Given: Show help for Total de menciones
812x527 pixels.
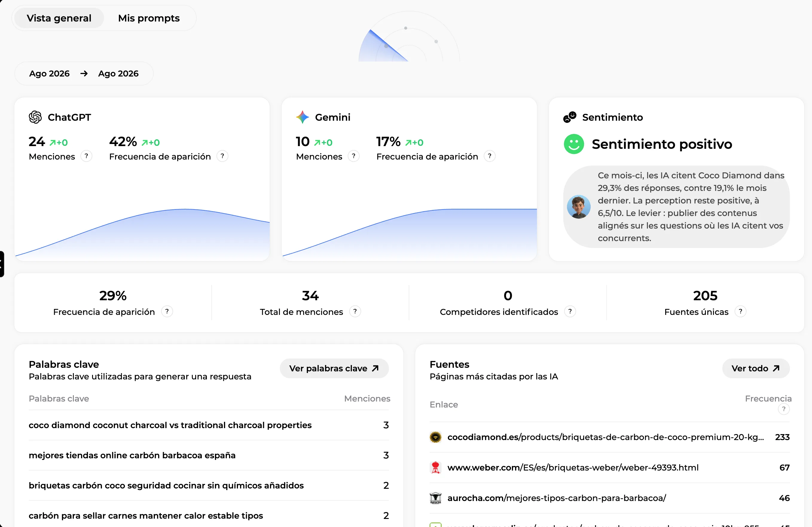Looking at the screenshot, I should coord(355,312).
